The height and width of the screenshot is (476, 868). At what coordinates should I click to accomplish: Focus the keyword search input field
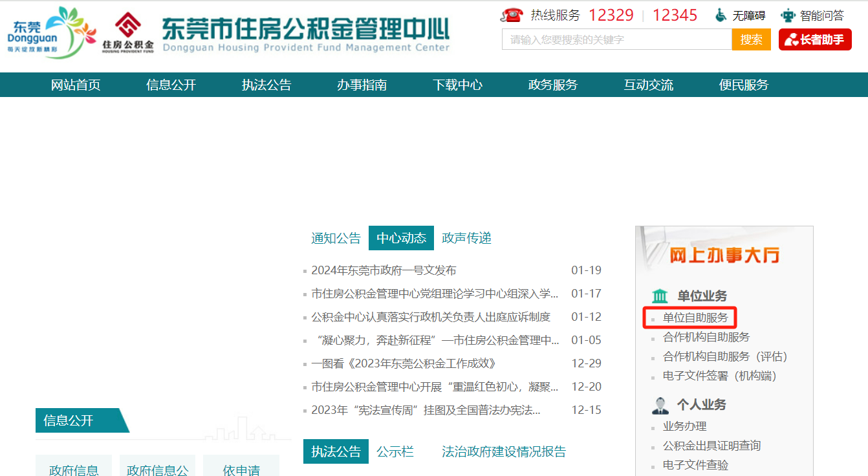click(616, 39)
